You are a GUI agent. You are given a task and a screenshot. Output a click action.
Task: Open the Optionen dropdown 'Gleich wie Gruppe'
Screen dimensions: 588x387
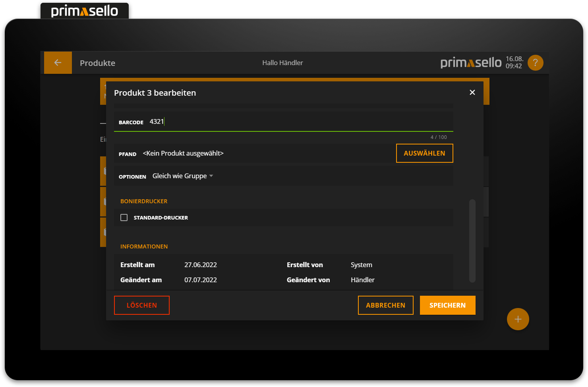(180, 176)
